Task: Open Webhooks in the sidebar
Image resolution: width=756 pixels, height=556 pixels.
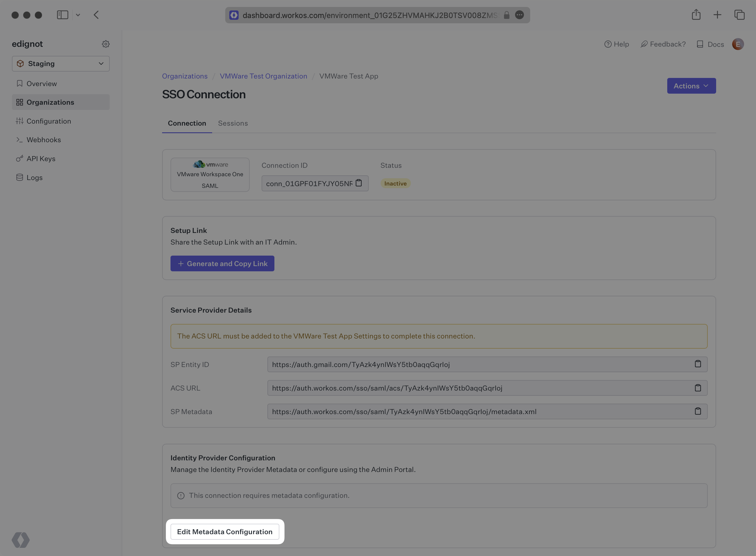Action: pos(43,140)
